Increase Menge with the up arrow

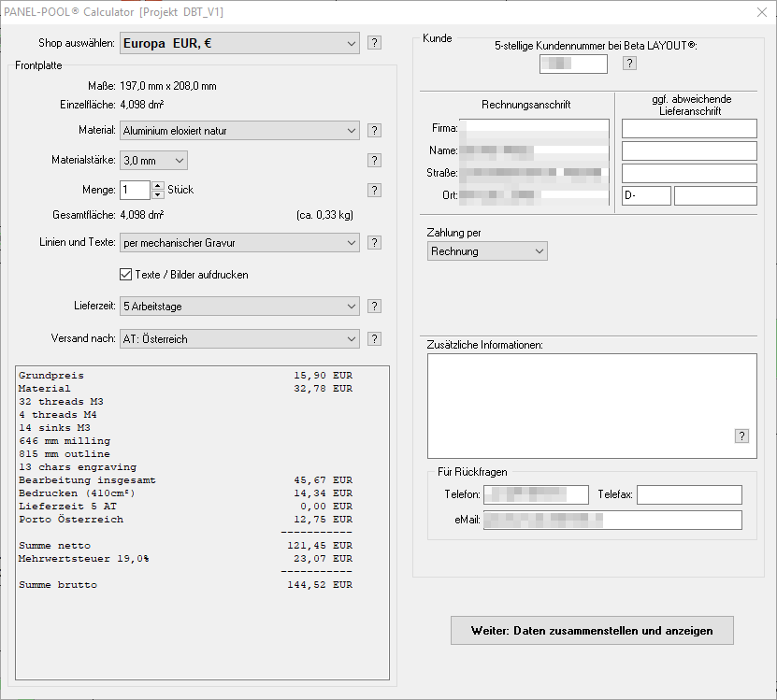pos(158,185)
